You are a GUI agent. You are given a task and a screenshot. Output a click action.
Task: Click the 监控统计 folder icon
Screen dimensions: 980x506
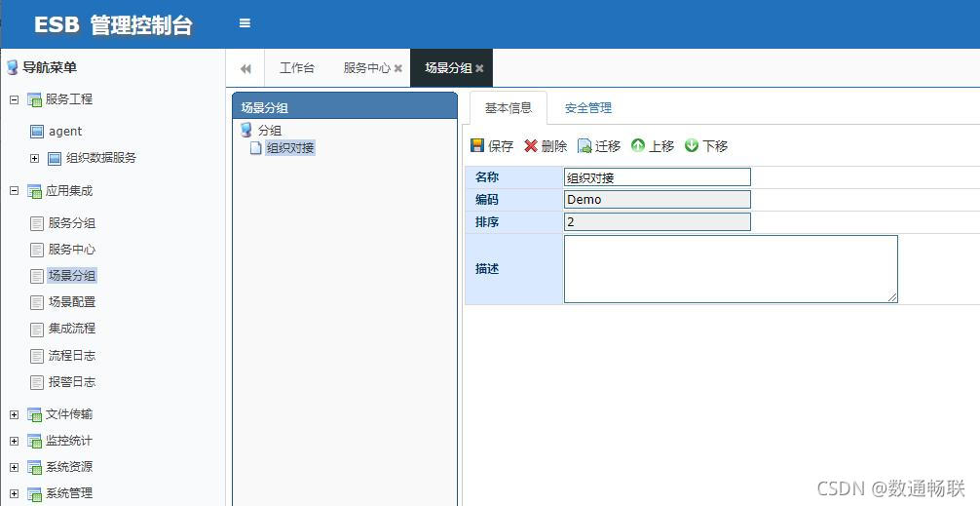click(x=34, y=441)
